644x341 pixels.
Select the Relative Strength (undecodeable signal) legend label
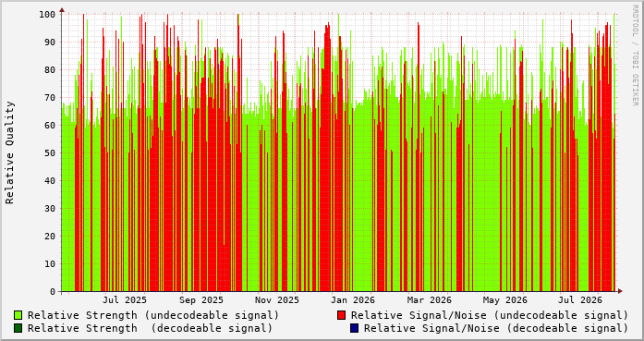tap(153, 315)
